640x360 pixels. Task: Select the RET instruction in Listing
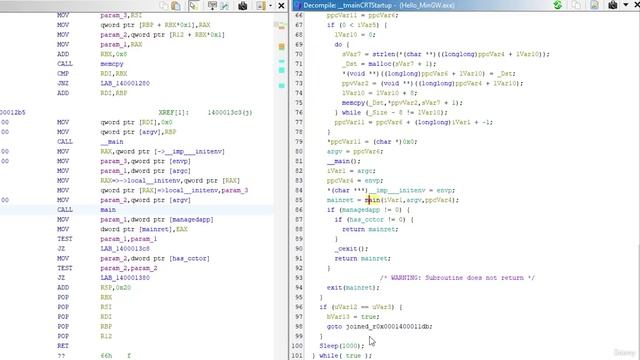(x=63, y=346)
